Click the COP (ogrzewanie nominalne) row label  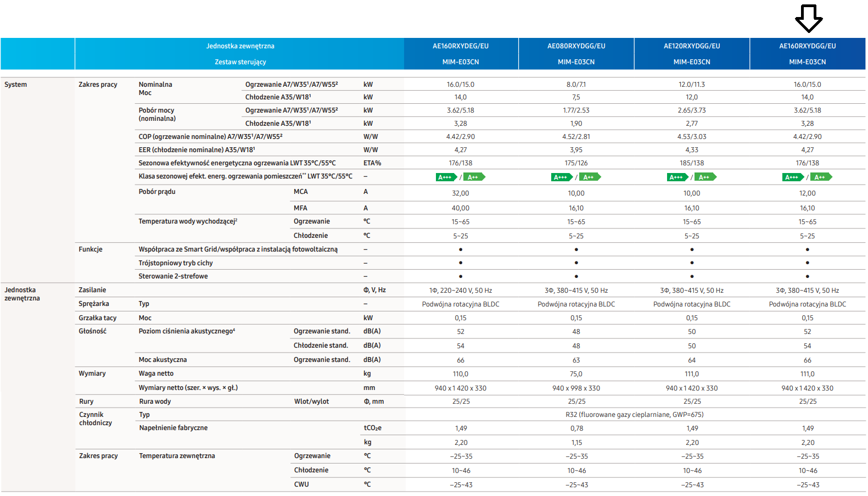click(210, 137)
